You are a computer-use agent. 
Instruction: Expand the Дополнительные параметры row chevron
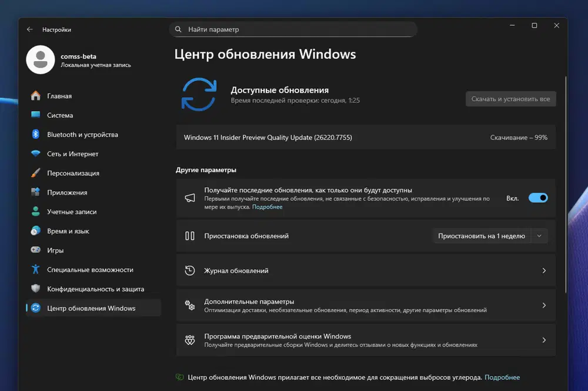[x=544, y=305]
